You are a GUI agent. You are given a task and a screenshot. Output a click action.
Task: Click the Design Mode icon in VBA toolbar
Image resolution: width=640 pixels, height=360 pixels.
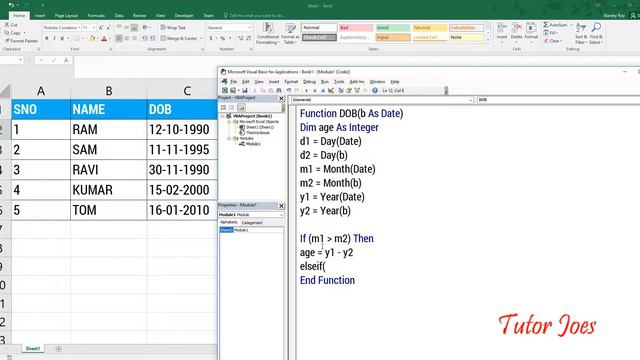click(331, 91)
